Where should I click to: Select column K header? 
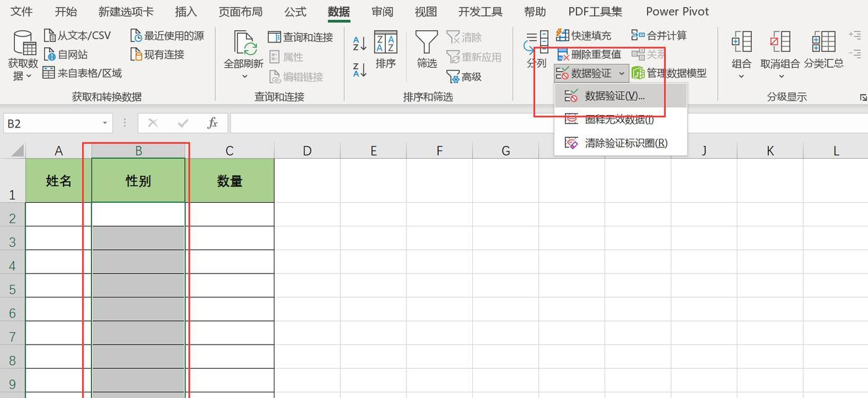pyautogui.click(x=770, y=150)
